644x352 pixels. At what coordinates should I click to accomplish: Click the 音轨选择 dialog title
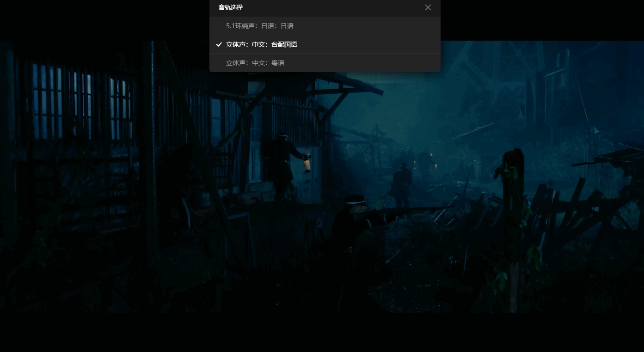click(230, 7)
